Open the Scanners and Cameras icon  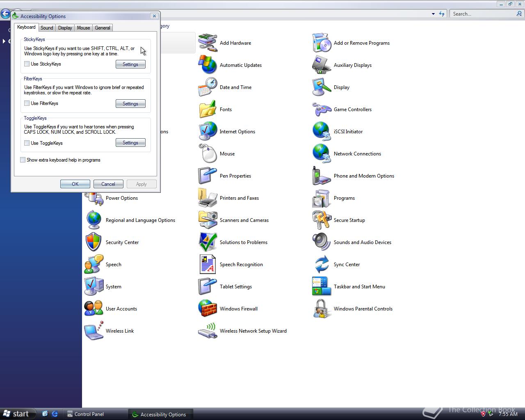208,220
